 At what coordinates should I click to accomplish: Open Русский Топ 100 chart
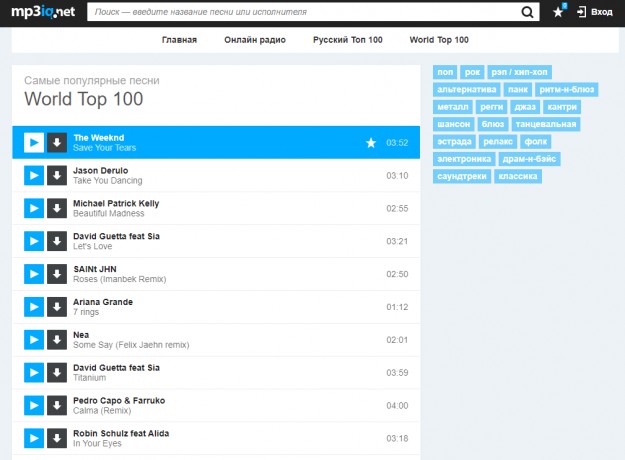(x=347, y=40)
